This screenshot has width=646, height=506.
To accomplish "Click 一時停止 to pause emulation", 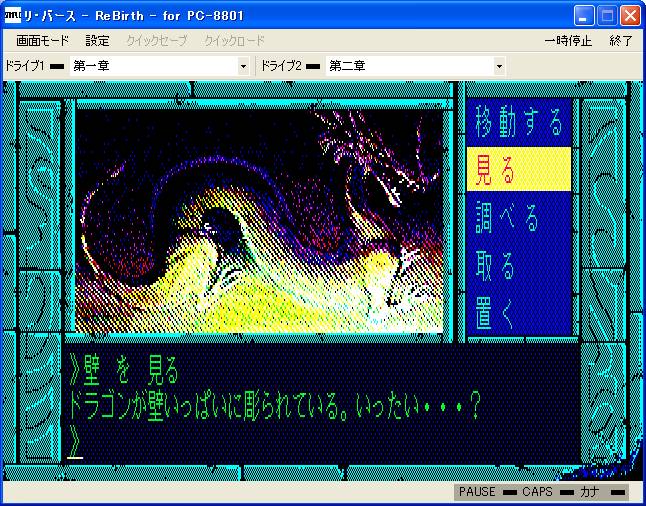I will pos(568,41).
